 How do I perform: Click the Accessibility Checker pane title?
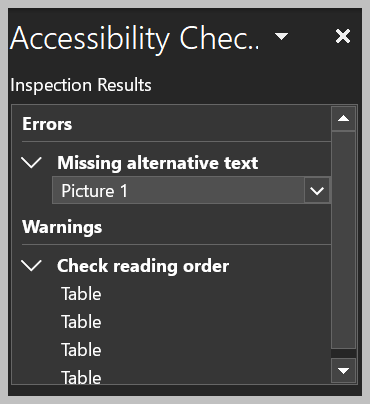click(135, 38)
